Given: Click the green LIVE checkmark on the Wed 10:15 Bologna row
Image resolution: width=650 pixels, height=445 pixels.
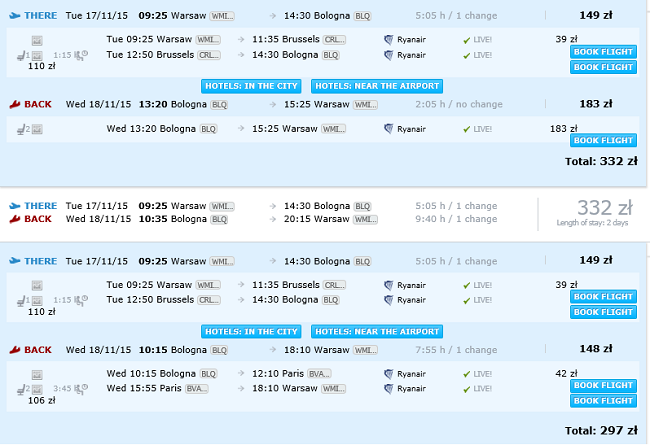Looking at the screenshot, I should pyautogui.click(x=467, y=374).
